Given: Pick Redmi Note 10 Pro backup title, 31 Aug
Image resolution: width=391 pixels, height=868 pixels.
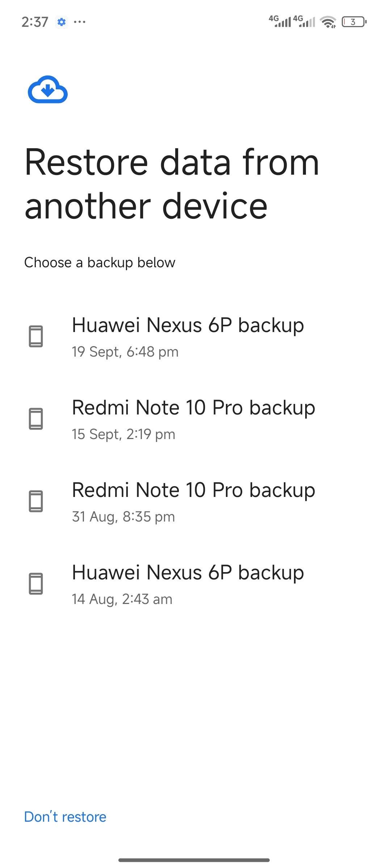Looking at the screenshot, I should click(x=193, y=490).
